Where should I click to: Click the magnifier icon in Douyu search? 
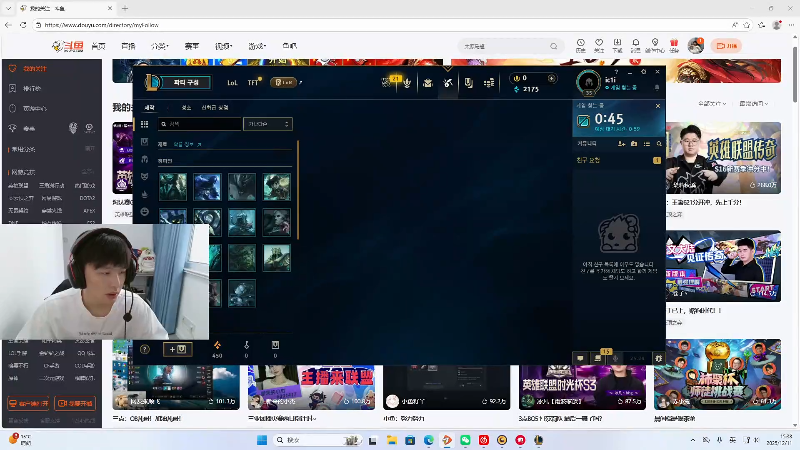click(x=554, y=46)
